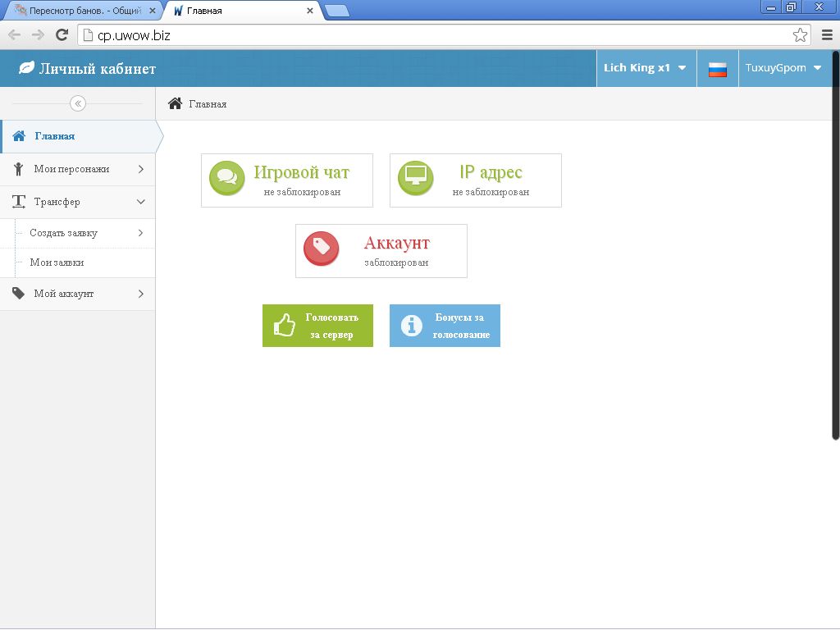Collapse the Трансфер sidebar section
This screenshot has width=840, height=630.
click(x=78, y=202)
